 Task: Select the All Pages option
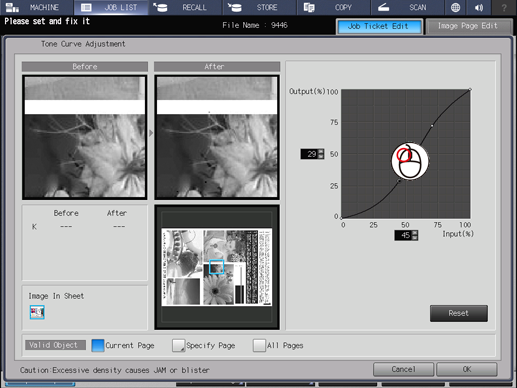click(259, 345)
